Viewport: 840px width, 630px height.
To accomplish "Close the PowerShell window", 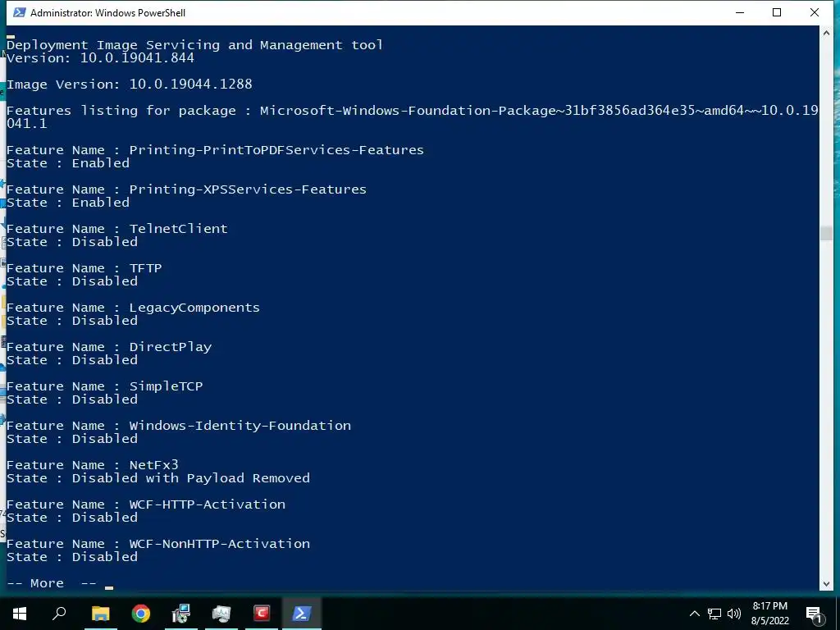I will [x=815, y=12].
